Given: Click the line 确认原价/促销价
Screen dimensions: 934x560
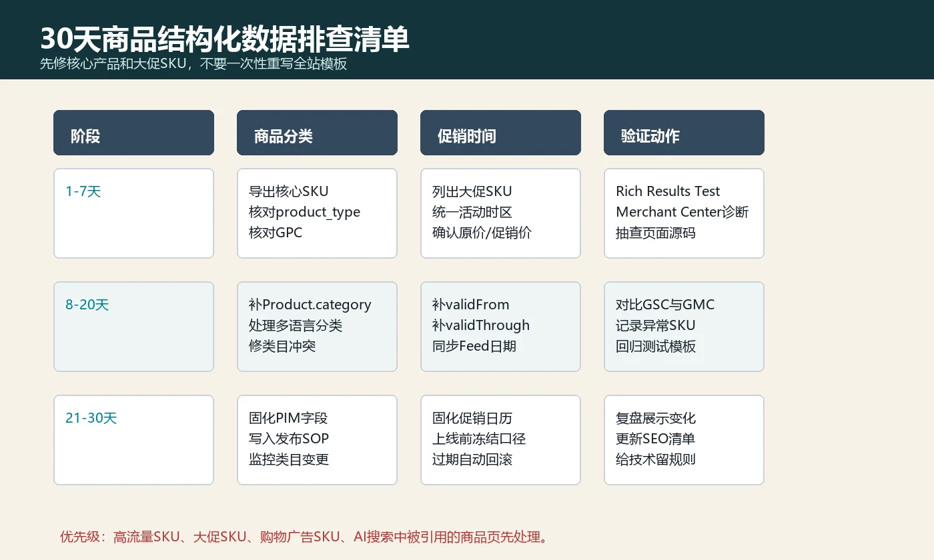Looking at the screenshot, I should (482, 233).
